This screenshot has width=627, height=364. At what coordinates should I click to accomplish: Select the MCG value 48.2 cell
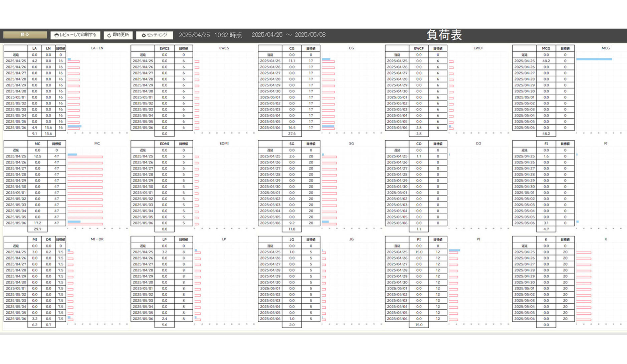(x=546, y=61)
